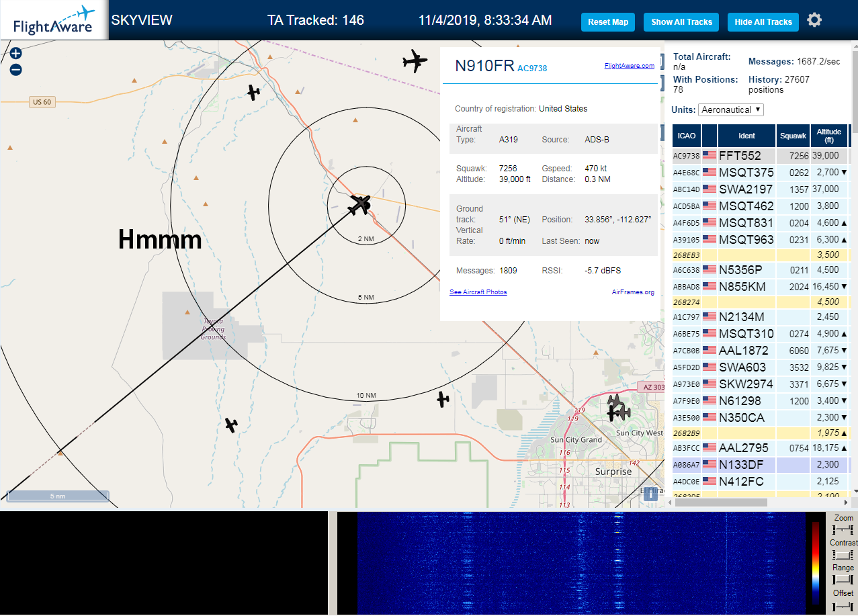Open the Units dropdown
858x616 pixels.
pos(731,109)
